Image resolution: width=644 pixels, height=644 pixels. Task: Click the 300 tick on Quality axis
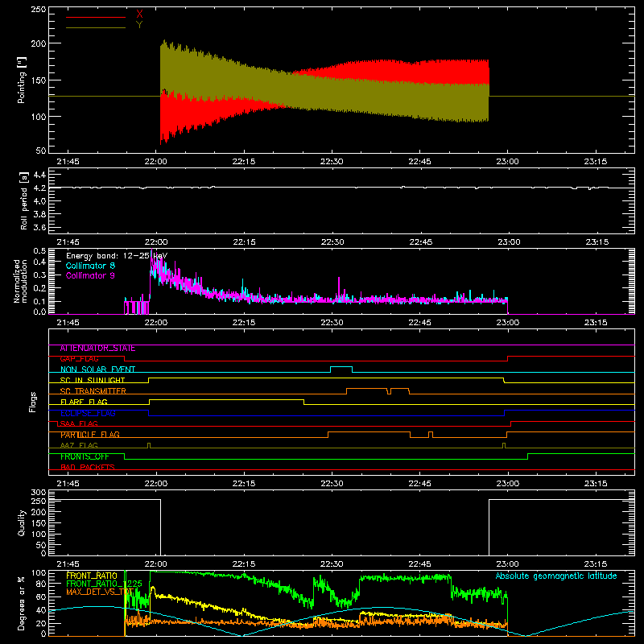coord(39,493)
